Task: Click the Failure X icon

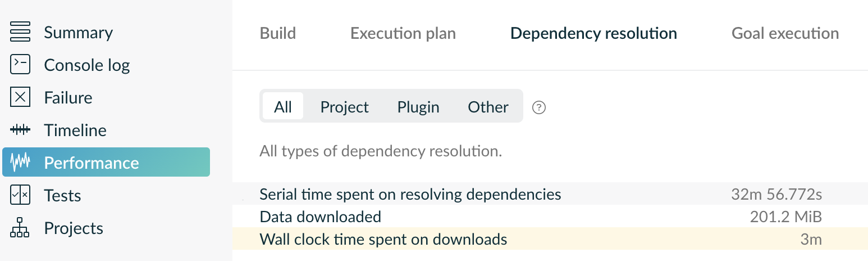Action: pyautogui.click(x=20, y=97)
